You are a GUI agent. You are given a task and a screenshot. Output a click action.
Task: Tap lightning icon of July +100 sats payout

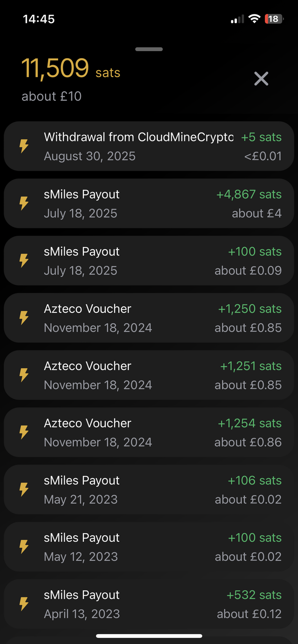click(x=23, y=261)
